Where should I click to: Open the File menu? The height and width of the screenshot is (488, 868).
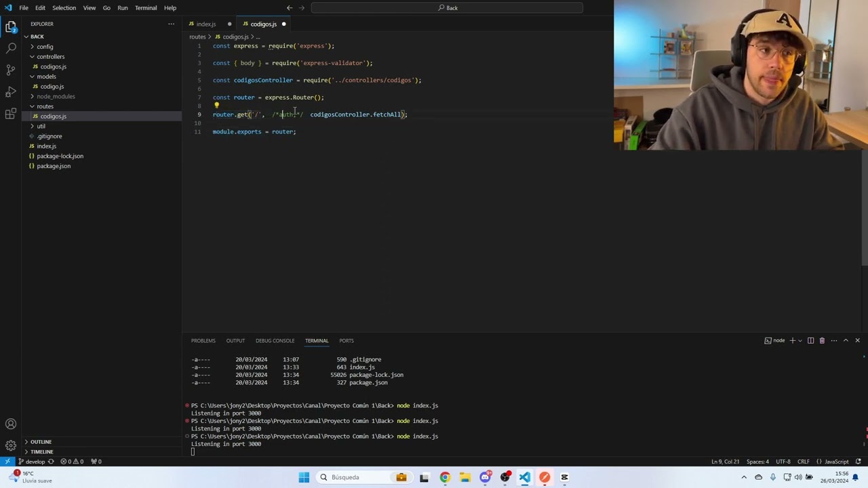24,8
